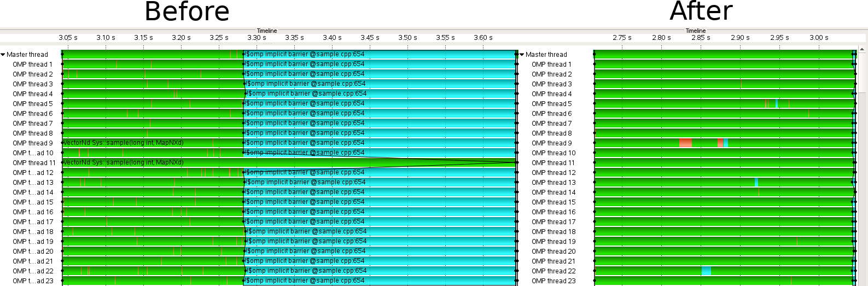Click cyan block on After OMP thread 22
868x286 pixels.
coord(706,271)
